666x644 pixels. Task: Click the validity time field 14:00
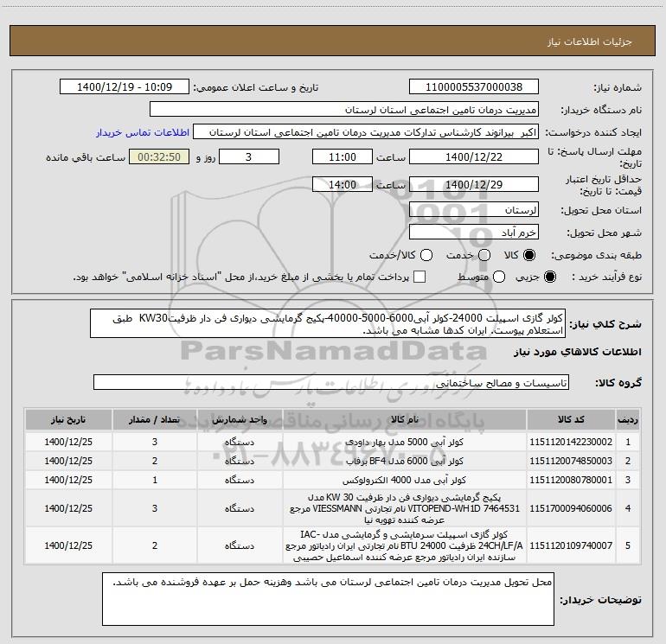point(343,185)
